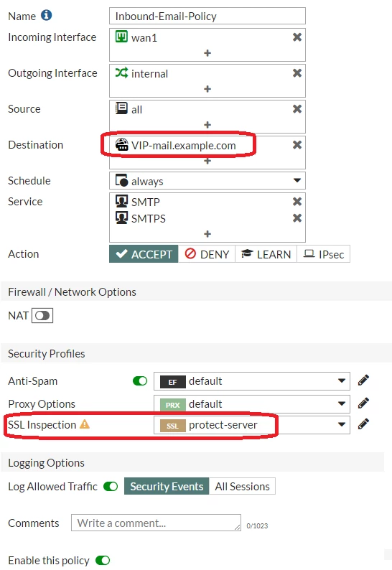Click the SSL Inspection warning icon
Screen dimensions: 392x570
85,424
